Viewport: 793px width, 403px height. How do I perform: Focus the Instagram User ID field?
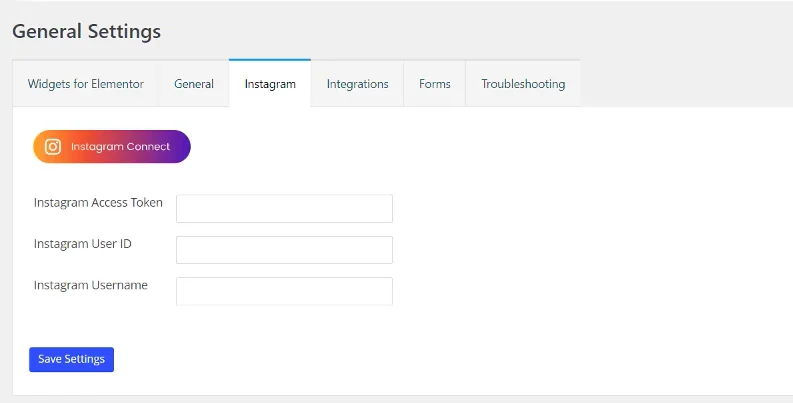(x=284, y=250)
